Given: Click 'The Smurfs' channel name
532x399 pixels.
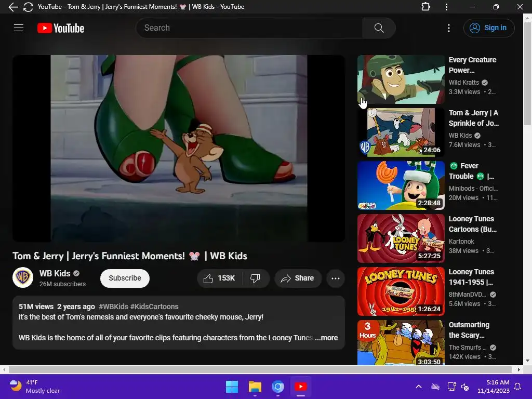Looking at the screenshot, I should (x=467, y=347).
